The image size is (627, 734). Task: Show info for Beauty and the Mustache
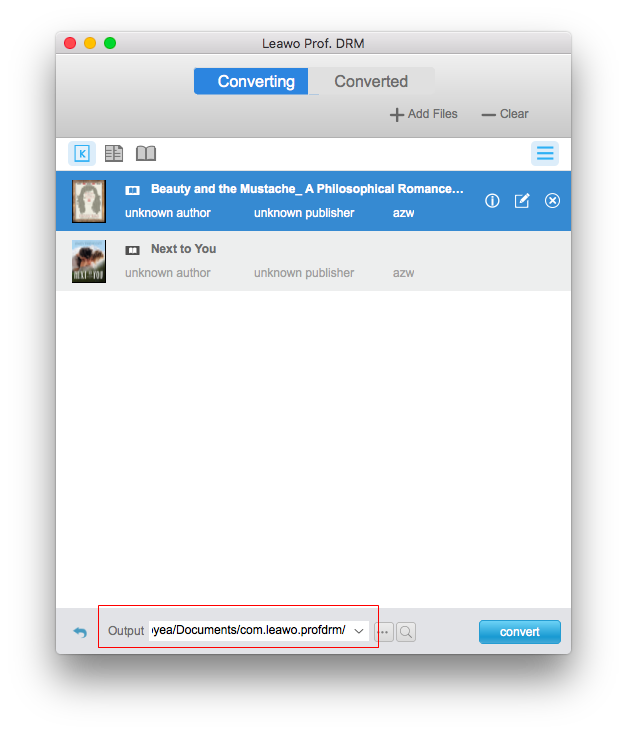tap(492, 201)
